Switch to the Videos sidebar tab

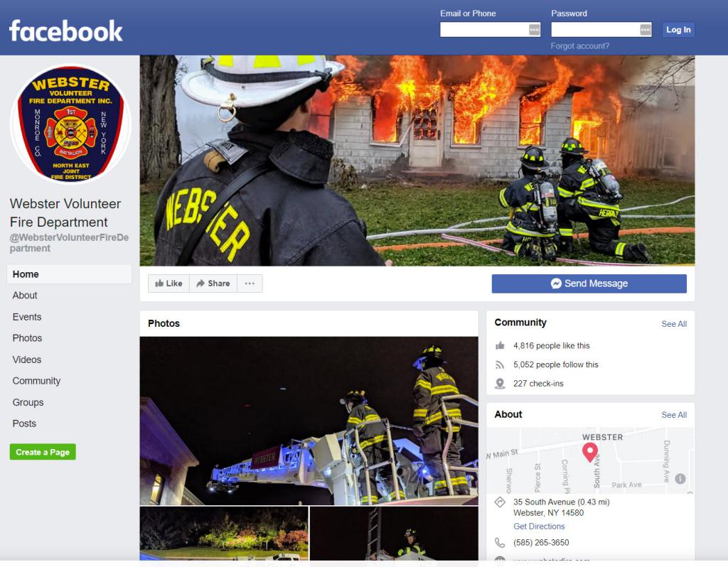click(27, 360)
